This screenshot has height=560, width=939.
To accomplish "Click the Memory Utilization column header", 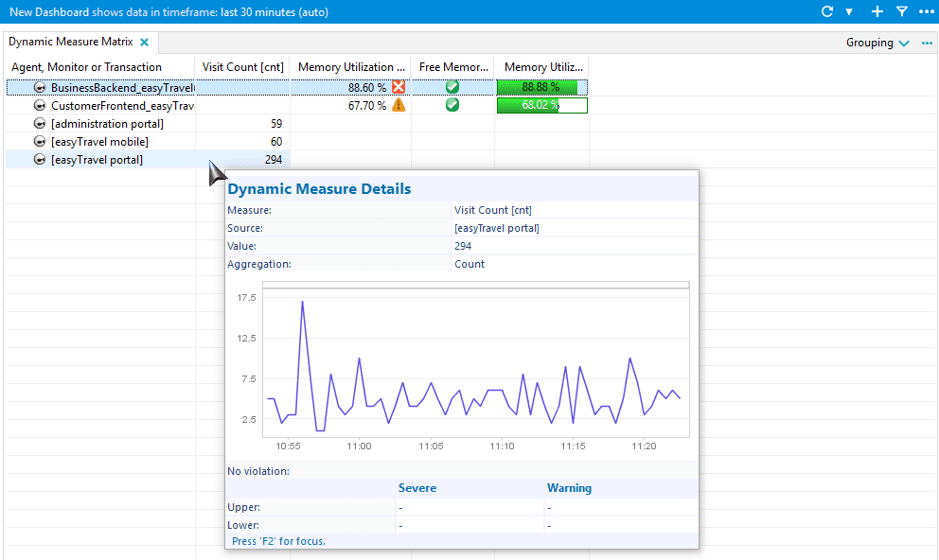I will click(351, 67).
